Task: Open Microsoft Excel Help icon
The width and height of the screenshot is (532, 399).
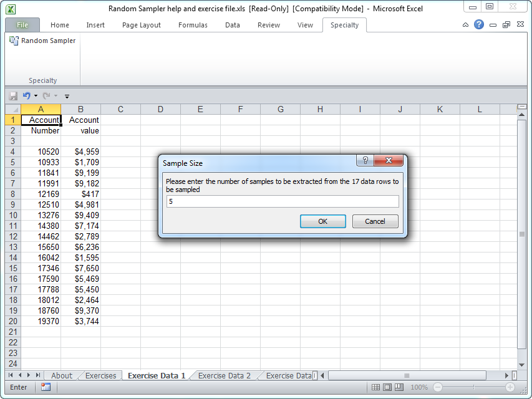Action: [x=479, y=25]
